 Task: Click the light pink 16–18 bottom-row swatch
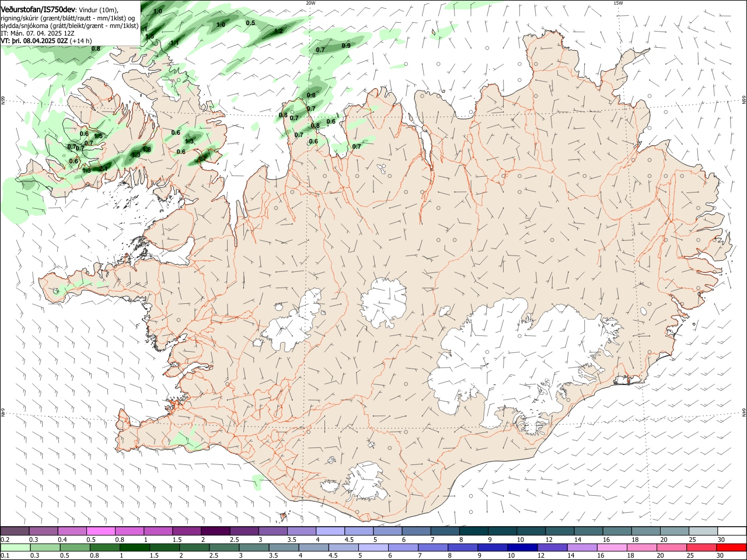click(612, 547)
